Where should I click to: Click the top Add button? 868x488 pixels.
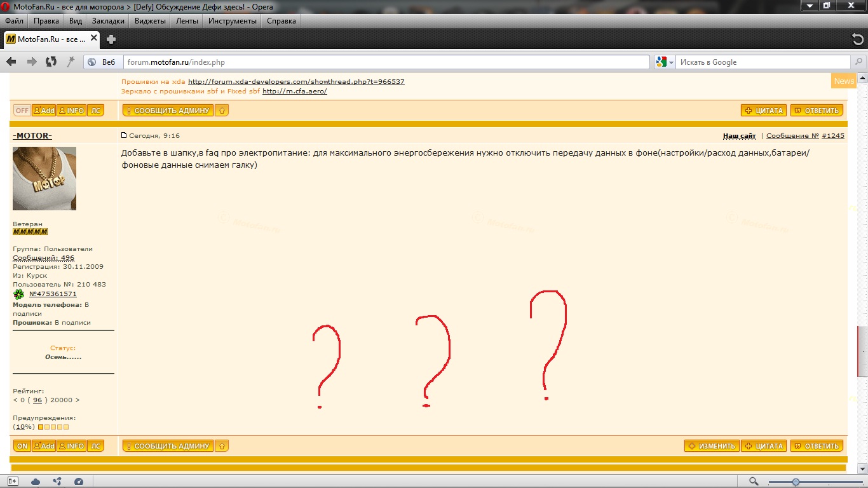pos(44,110)
